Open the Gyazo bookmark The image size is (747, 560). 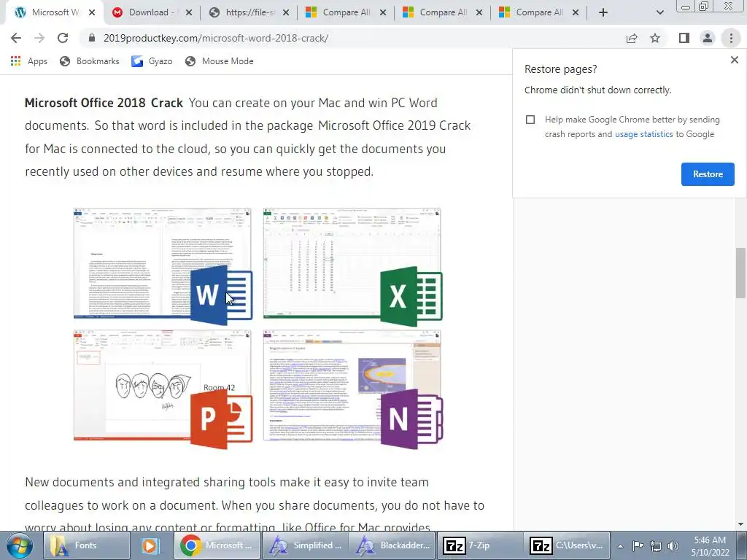152,61
